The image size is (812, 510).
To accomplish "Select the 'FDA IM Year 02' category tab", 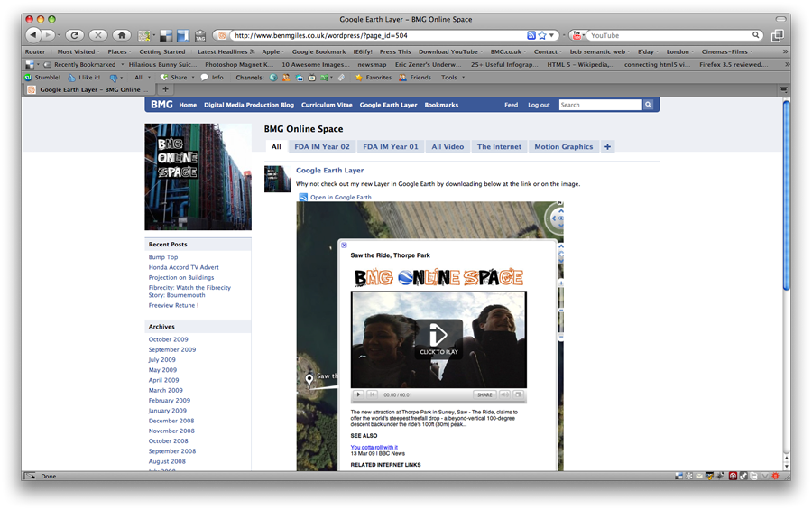I will [322, 146].
